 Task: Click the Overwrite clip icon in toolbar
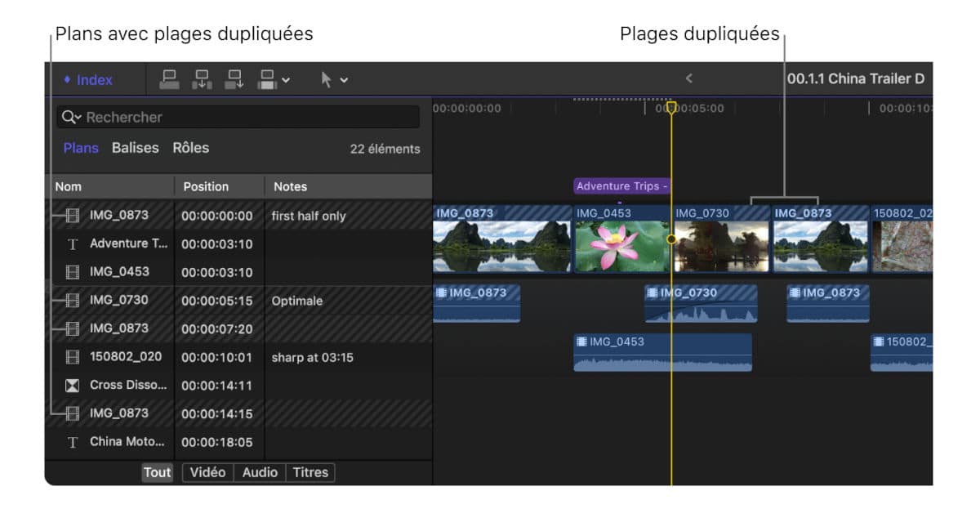(x=267, y=79)
